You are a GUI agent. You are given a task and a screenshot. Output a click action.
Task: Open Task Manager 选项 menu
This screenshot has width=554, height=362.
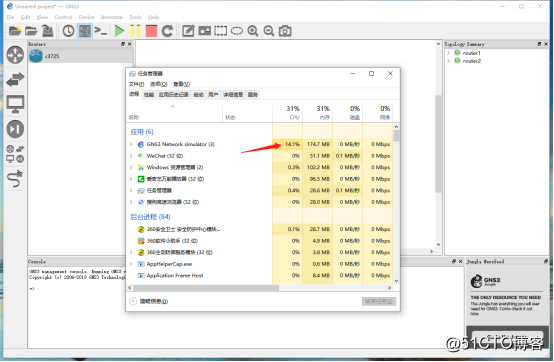[158, 84]
